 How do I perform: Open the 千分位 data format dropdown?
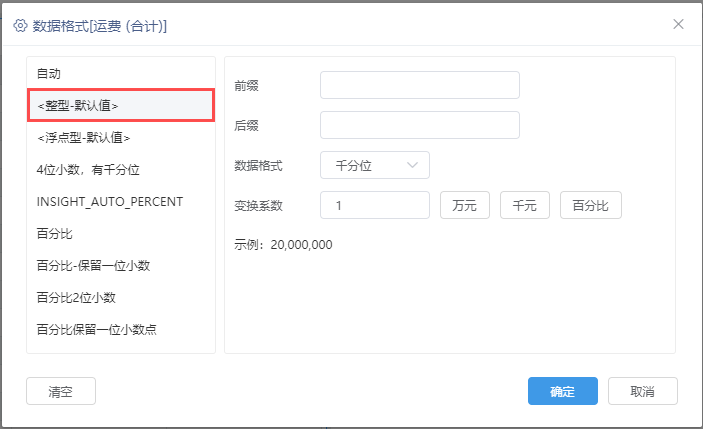tap(374, 165)
